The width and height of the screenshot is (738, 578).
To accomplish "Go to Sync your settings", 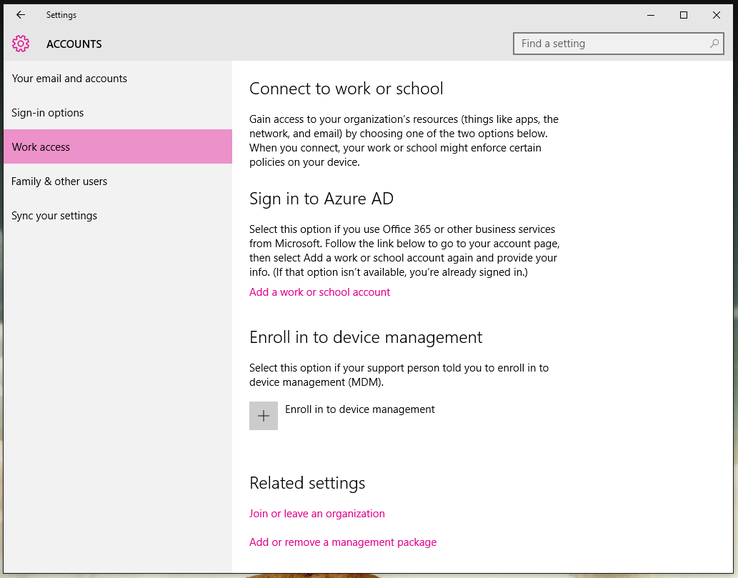I will click(x=118, y=216).
